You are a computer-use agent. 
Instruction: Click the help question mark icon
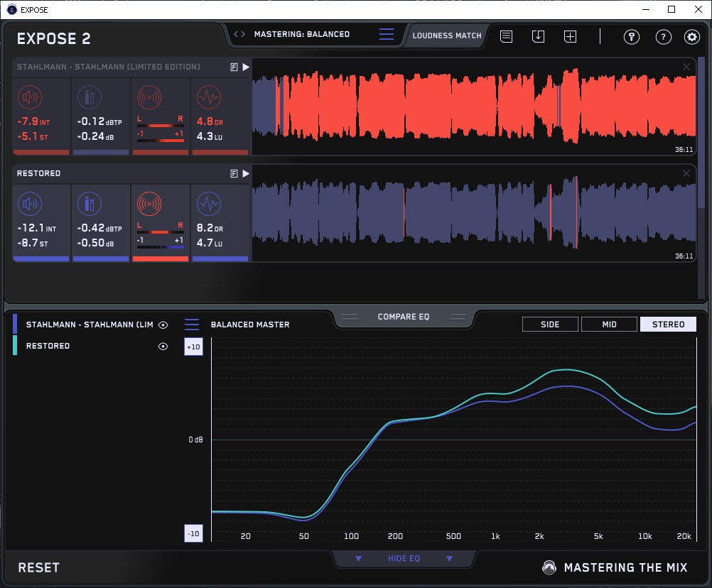click(x=663, y=37)
